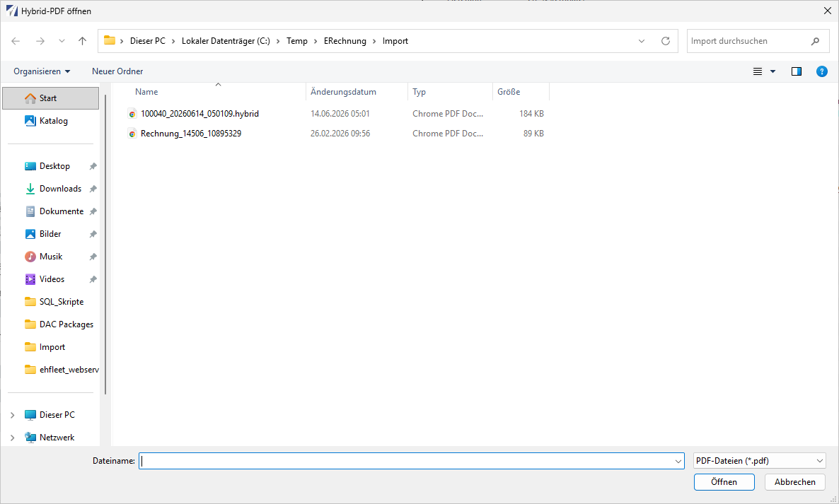Open the Organisieren menu
The width and height of the screenshot is (839, 504).
click(42, 71)
